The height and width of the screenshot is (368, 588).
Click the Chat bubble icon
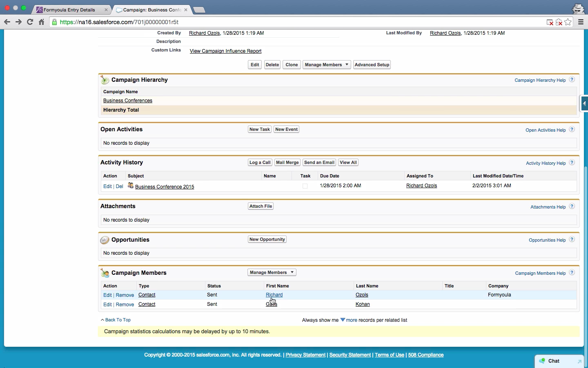click(542, 361)
